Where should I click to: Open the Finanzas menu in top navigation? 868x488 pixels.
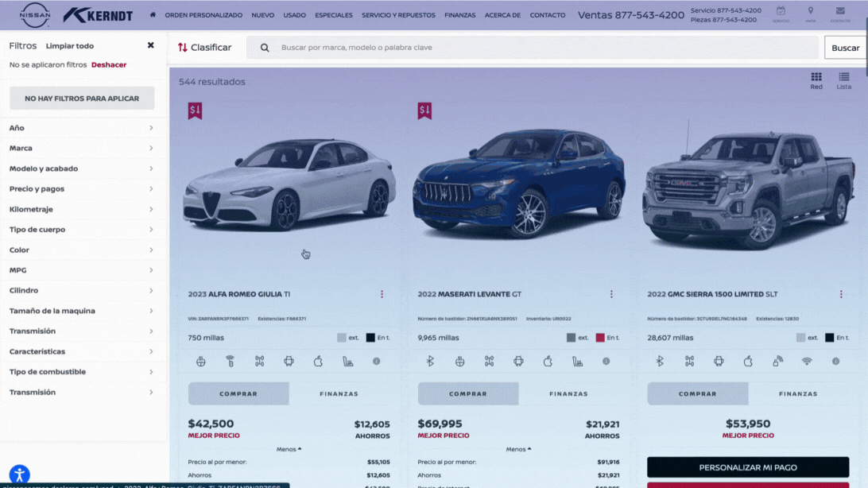(460, 15)
